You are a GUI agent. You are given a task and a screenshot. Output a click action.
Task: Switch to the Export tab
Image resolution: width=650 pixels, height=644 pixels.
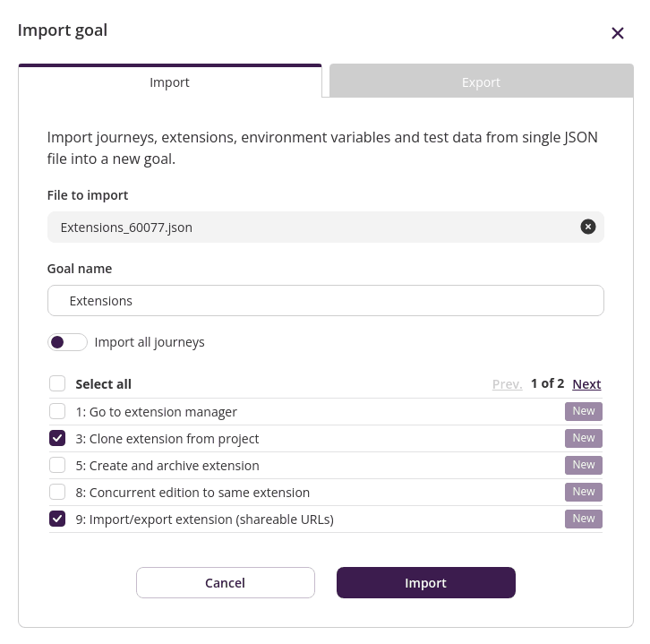tap(481, 82)
